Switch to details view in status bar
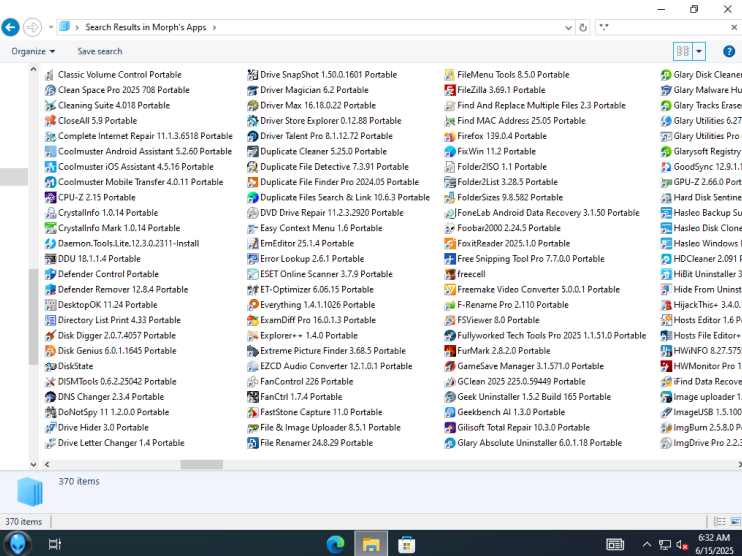Viewport: 742px width, 556px height. [720, 521]
